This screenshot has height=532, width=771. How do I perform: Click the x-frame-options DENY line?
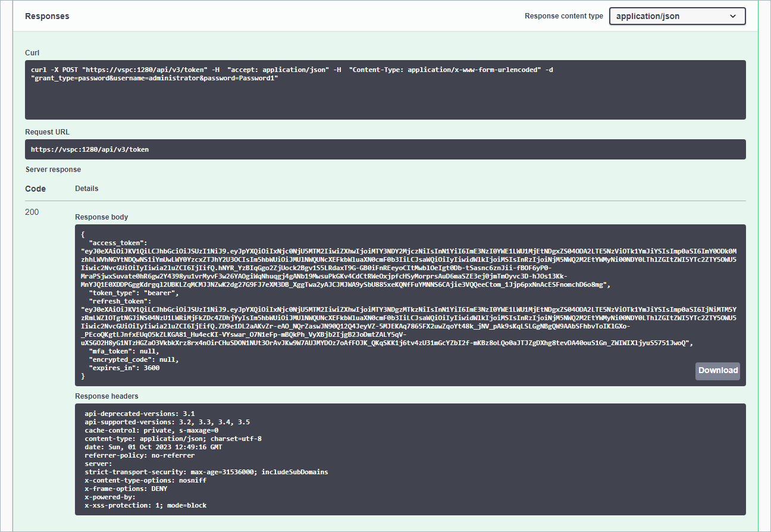tap(126, 489)
